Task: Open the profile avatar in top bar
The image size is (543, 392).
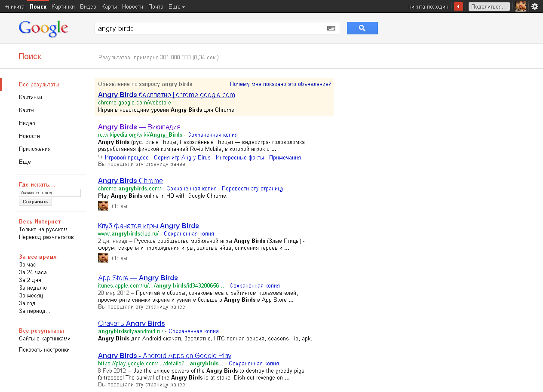Action: pos(521,6)
